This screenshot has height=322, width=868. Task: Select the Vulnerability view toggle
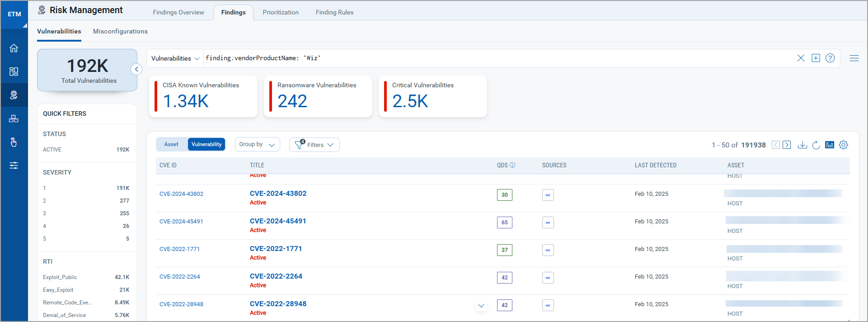pyautogui.click(x=206, y=144)
